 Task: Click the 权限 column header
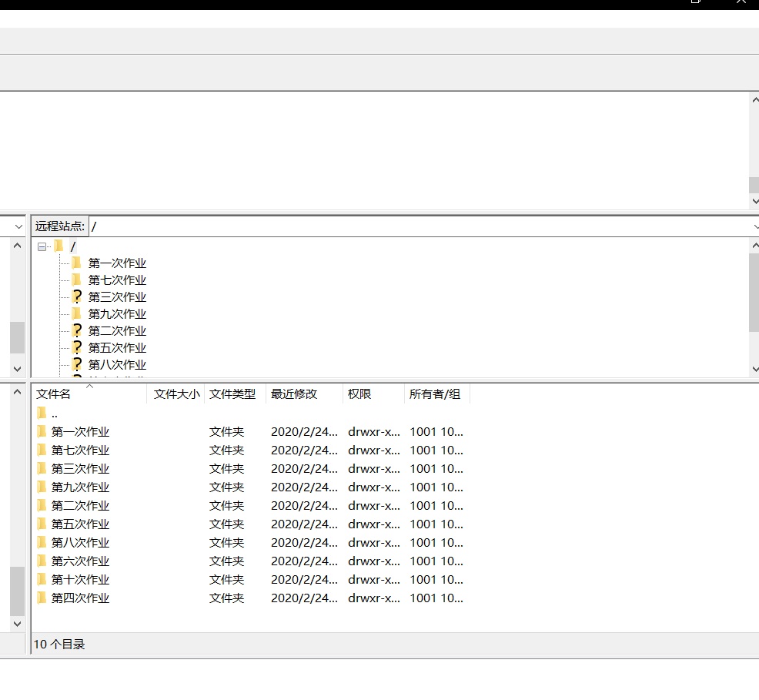coord(359,394)
